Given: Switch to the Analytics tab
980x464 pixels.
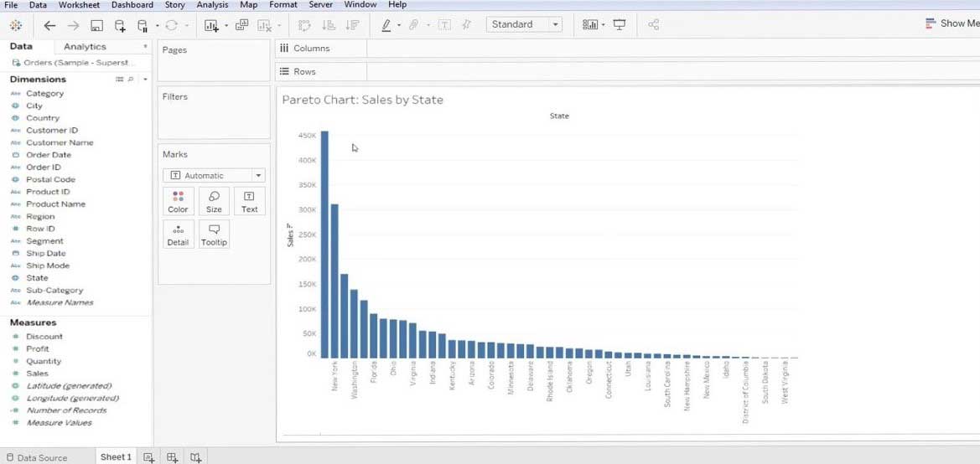Looking at the screenshot, I should coord(85,47).
